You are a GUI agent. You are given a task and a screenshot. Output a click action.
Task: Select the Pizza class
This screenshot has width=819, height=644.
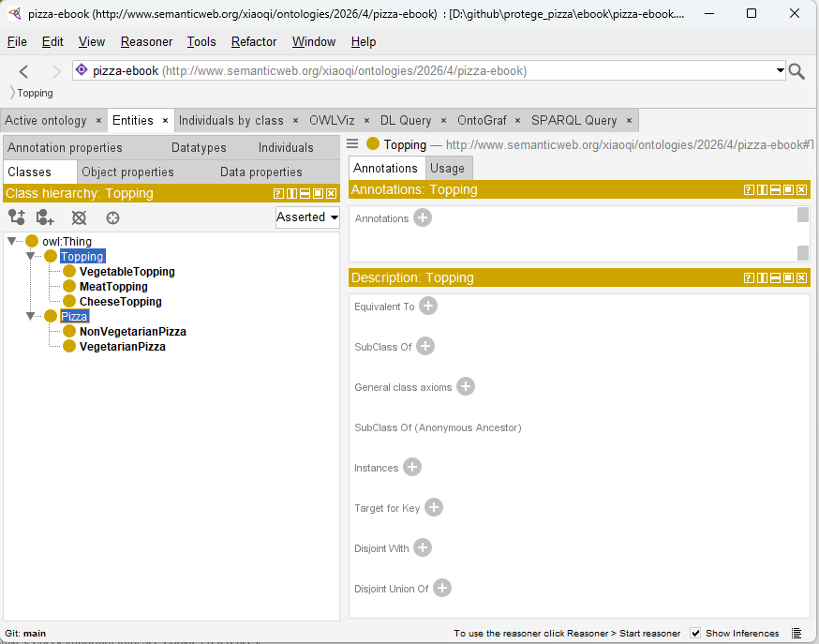coord(74,317)
